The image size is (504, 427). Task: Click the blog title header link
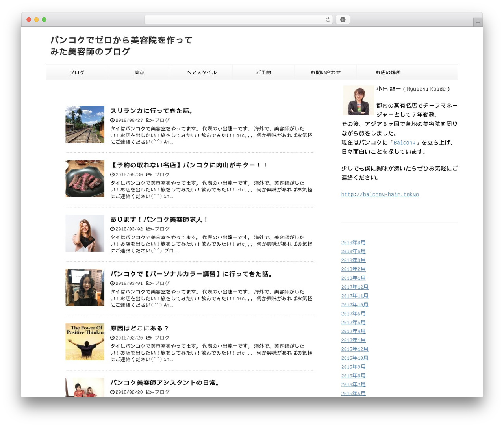(x=122, y=46)
